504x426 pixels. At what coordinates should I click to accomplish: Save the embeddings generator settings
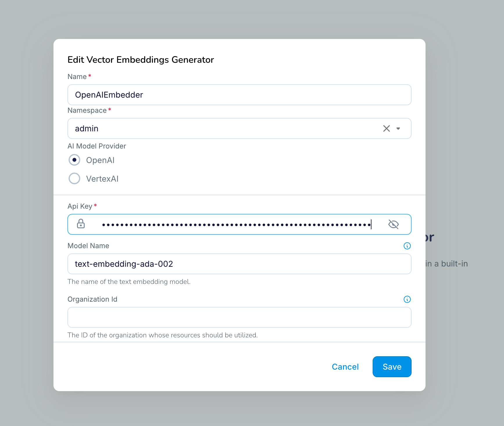coord(392,367)
